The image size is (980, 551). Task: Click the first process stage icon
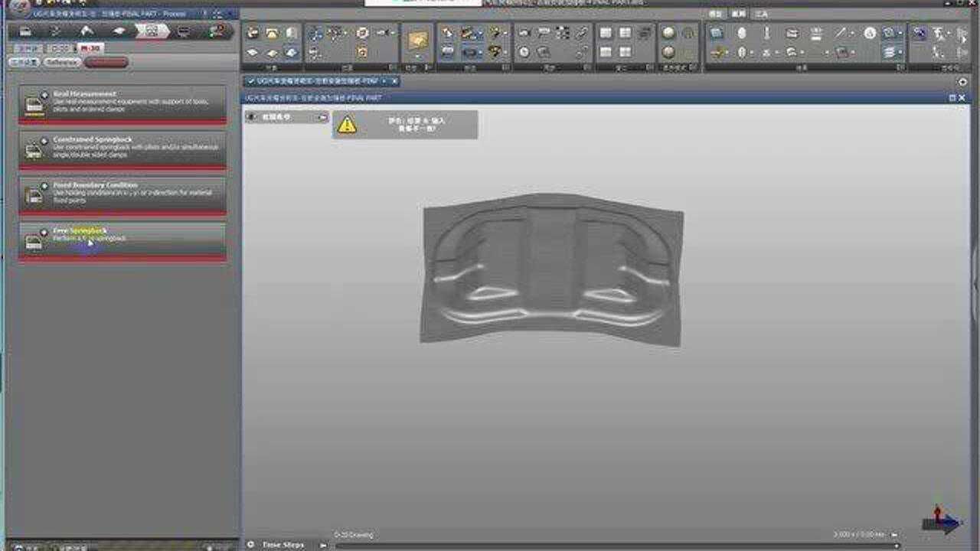[x=26, y=31]
